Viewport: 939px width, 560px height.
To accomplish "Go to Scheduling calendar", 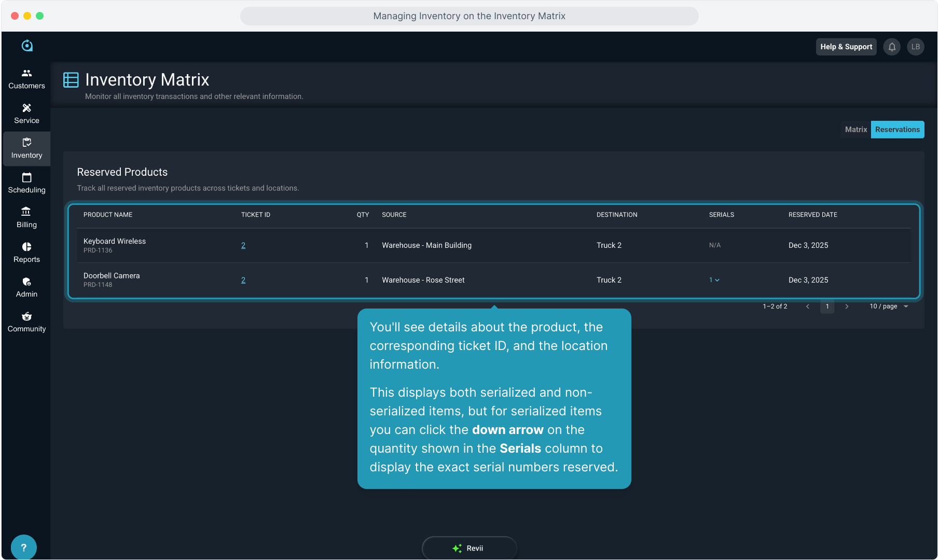I will click(26, 183).
